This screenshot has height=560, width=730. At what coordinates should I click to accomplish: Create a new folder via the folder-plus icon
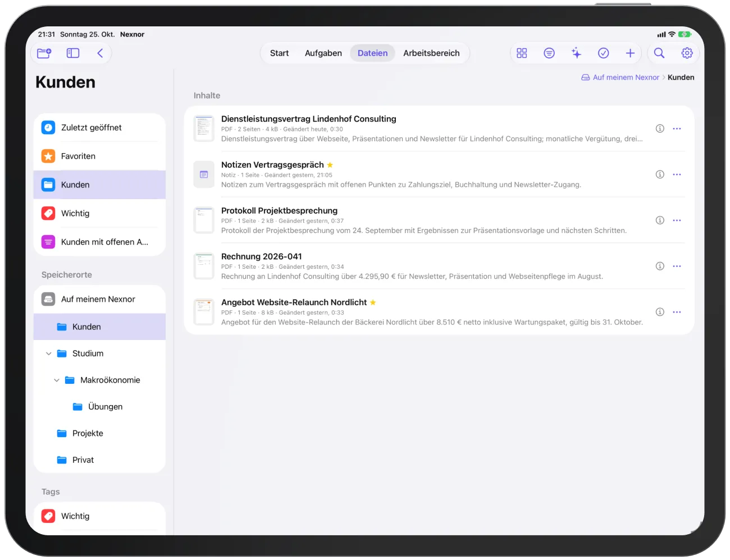pos(44,53)
